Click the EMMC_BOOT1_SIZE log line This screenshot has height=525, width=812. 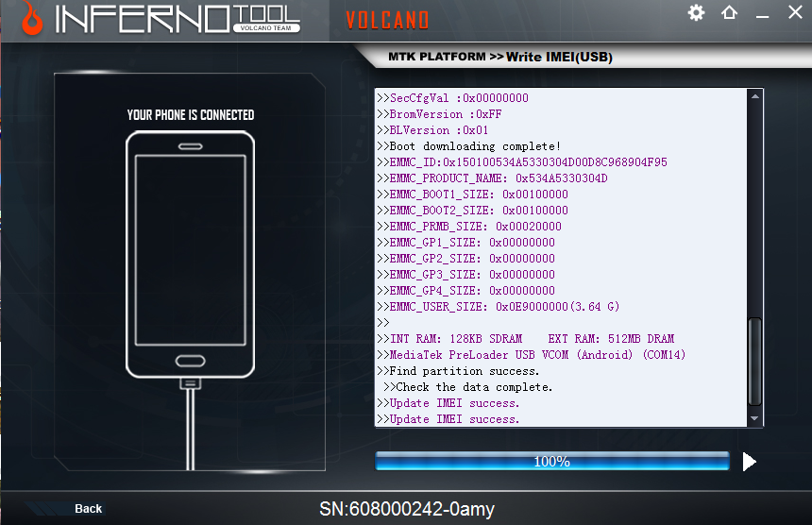click(472, 195)
